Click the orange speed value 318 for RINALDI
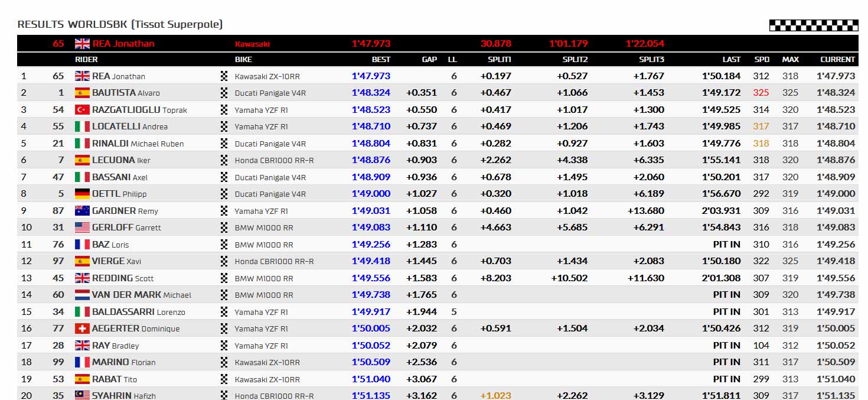The width and height of the screenshot is (868, 400). [761, 144]
